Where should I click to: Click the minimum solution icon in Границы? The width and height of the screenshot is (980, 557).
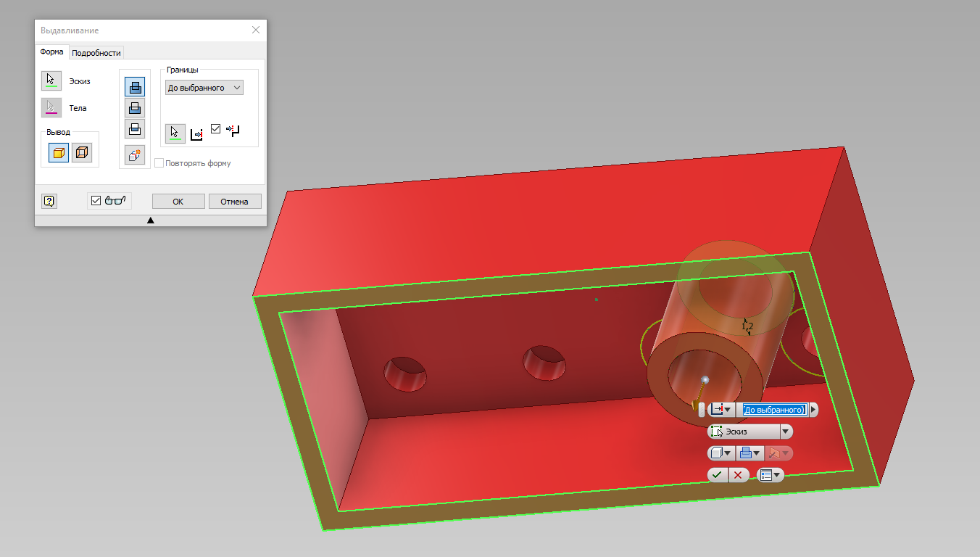coord(232,131)
